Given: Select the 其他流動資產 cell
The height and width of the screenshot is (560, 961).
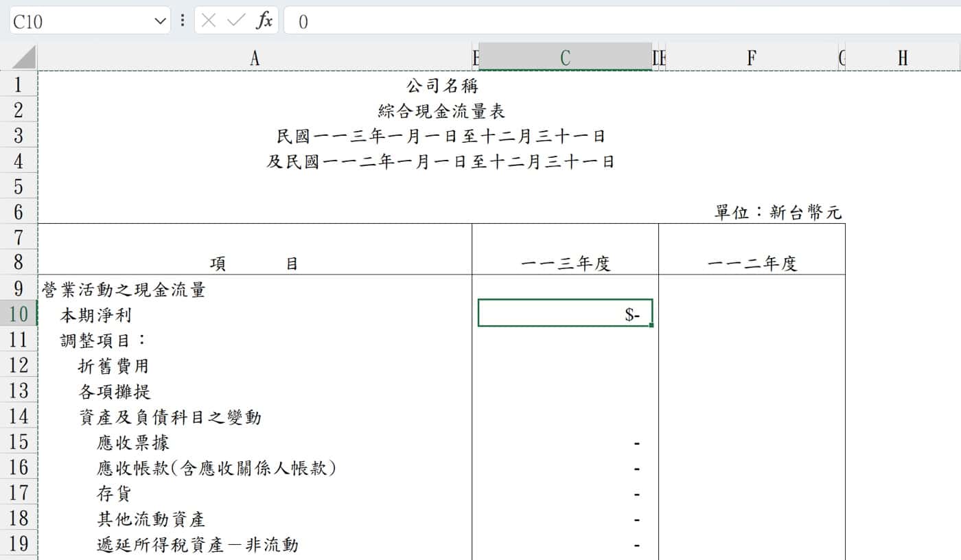Looking at the screenshot, I should click(151, 520).
